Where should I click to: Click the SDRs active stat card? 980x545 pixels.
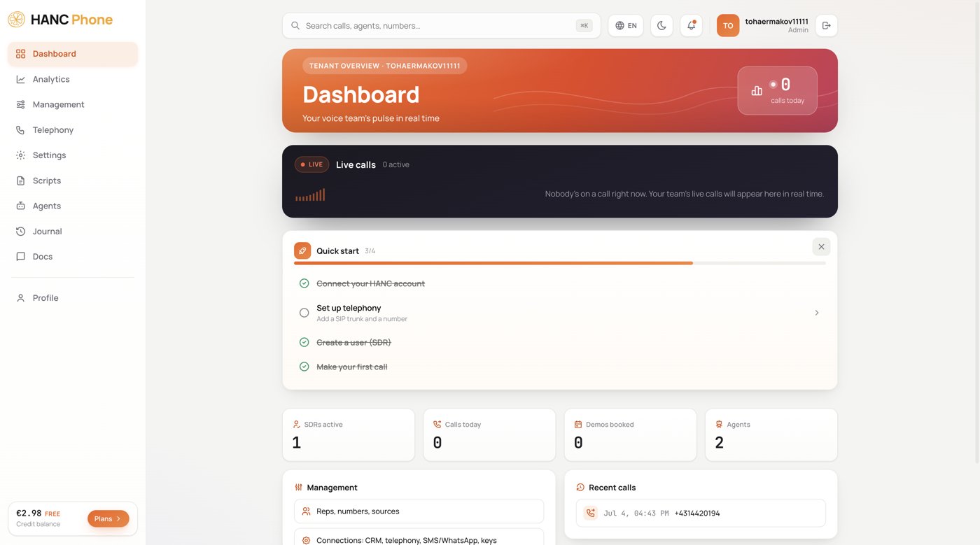click(x=349, y=435)
